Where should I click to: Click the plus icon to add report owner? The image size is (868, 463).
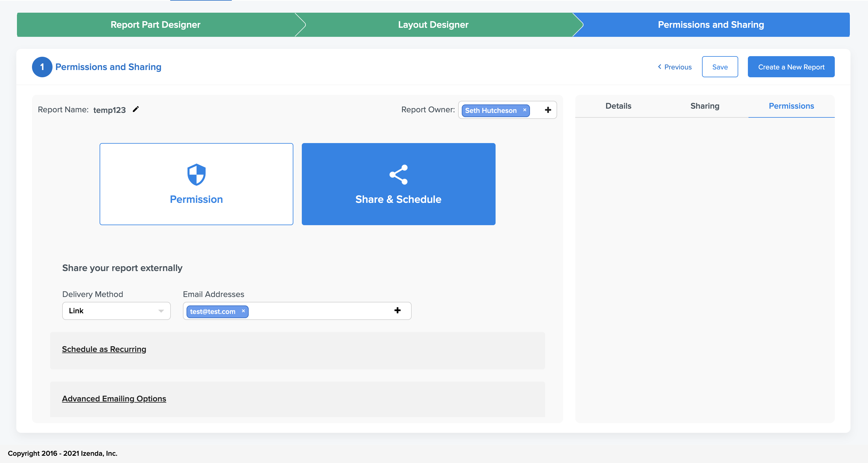click(548, 110)
